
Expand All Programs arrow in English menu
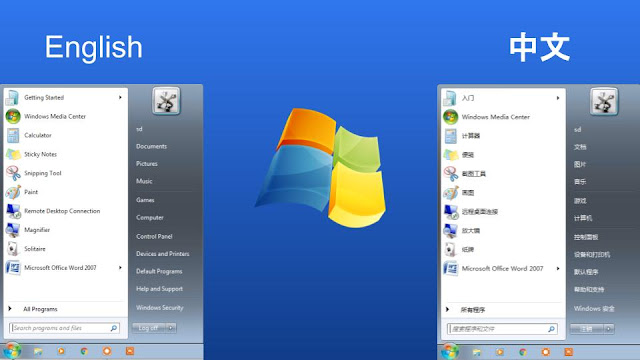click(10, 309)
